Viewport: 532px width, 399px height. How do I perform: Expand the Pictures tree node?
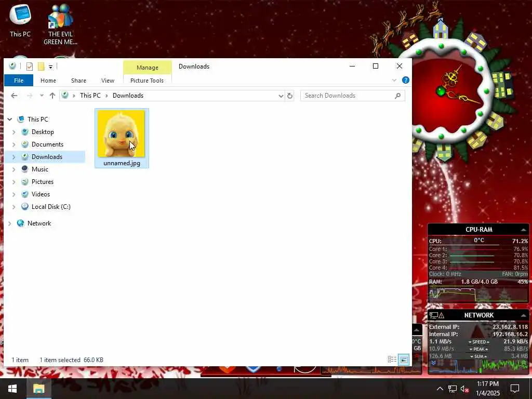point(14,182)
